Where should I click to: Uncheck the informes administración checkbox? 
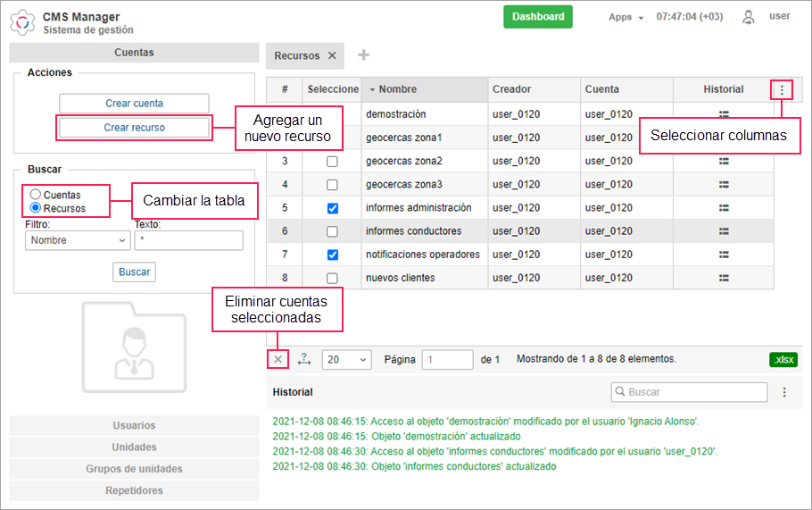(x=333, y=208)
